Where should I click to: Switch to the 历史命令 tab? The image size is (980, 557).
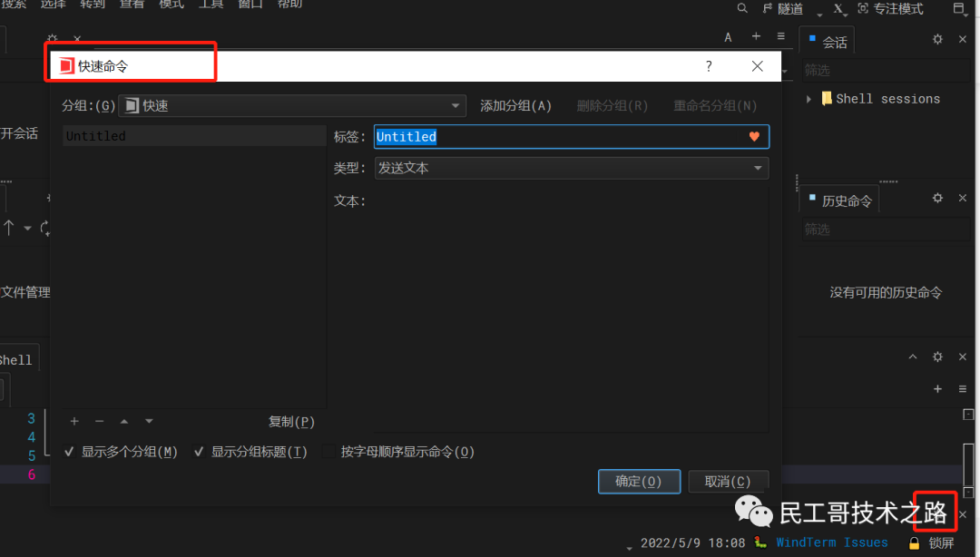(x=840, y=200)
